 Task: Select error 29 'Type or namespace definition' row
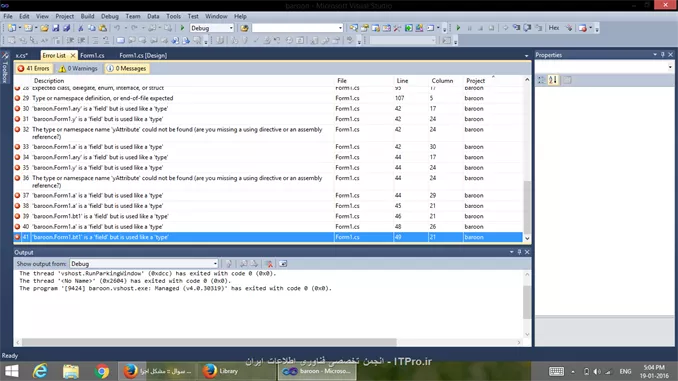pyautogui.click(x=268, y=98)
